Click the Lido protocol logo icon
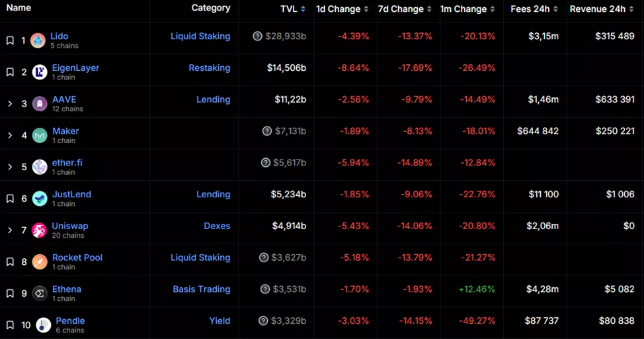This screenshot has height=339, width=644. [x=38, y=40]
